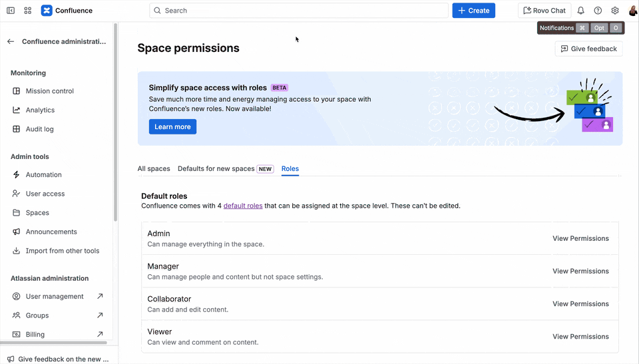The height and width of the screenshot is (364, 639).
Task: Click into the Search field
Action: pos(300,11)
